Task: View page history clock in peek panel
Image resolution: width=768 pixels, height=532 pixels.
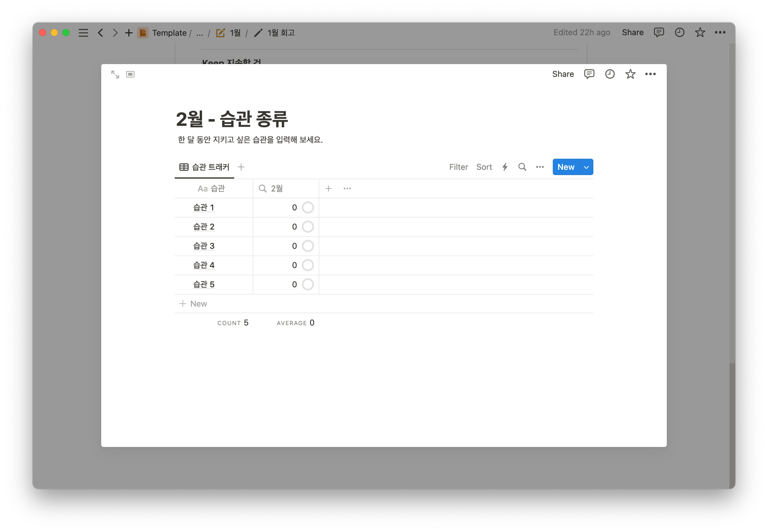Action: pyautogui.click(x=610, y=74)
